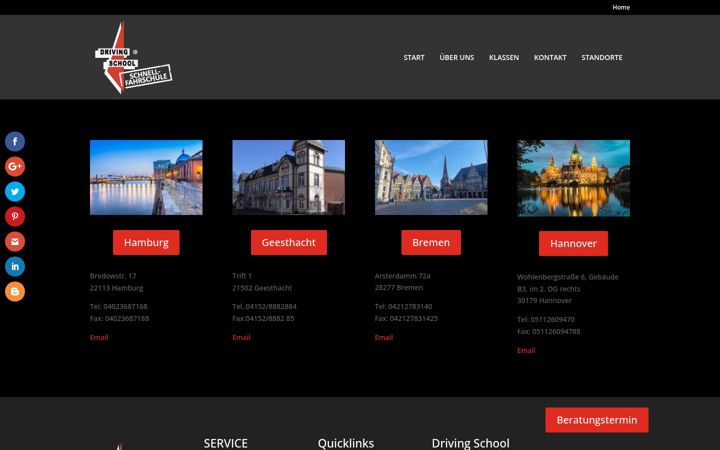Click the Geesthacht phone number 04152/8882884
Image resolution: width=720 pixels, height=450 pixels.
(x=271, y=306)
